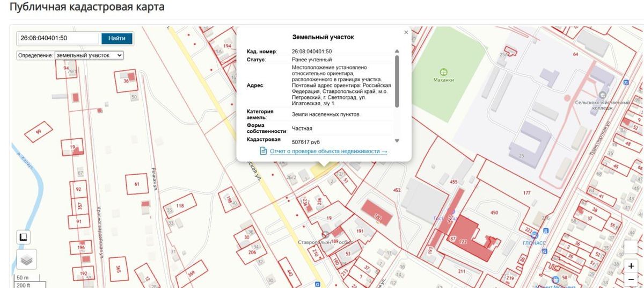Click status value Ранее учтенный

[312, 59]
